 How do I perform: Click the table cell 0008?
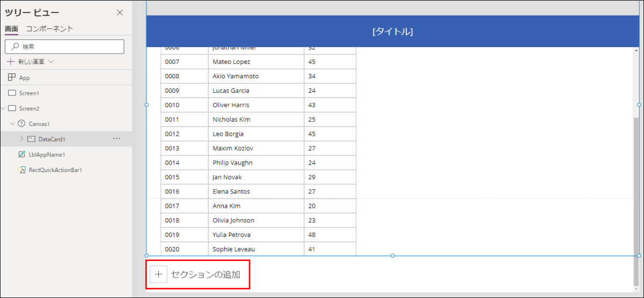coord(185,76)
